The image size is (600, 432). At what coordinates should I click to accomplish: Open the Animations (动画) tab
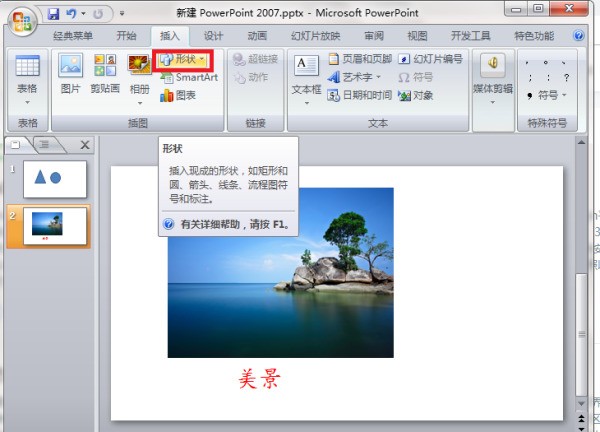pos(257,36)
